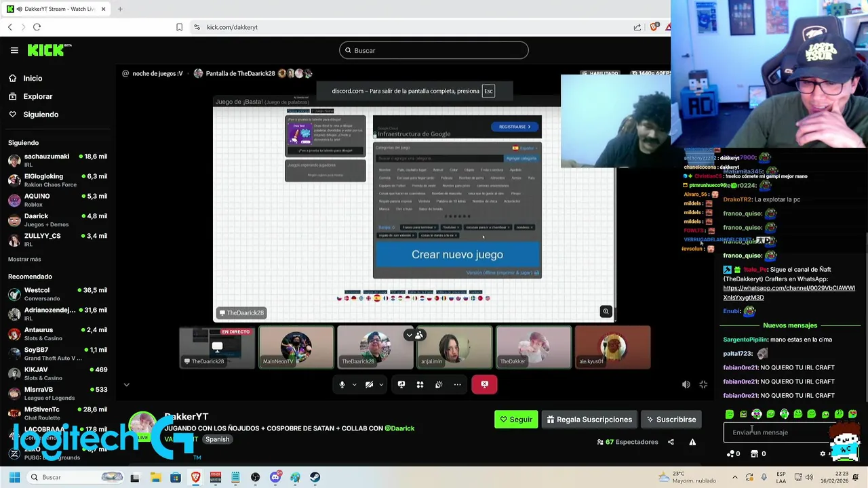
Task: Open the Español language dropdown
Action: click(x=526, y=148)
